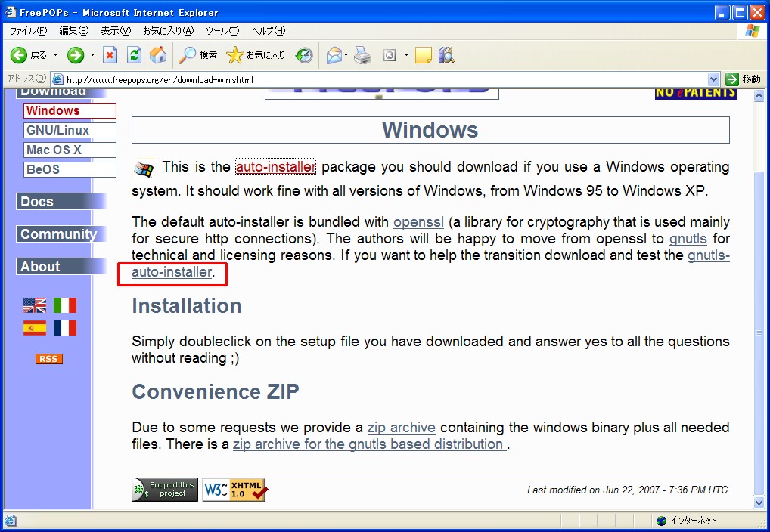
Task: Open Favorites (お気に入り) star button
Action: coord(256,55)
